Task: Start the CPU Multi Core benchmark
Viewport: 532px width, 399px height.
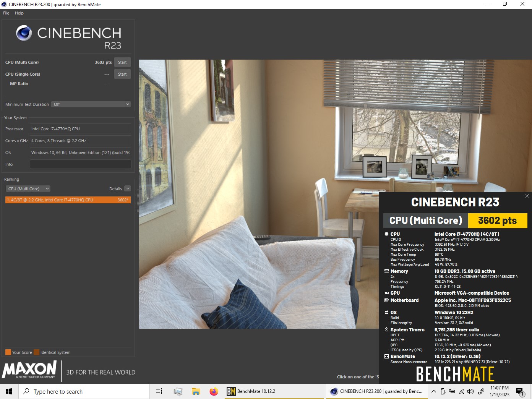Action: [122, 62]
